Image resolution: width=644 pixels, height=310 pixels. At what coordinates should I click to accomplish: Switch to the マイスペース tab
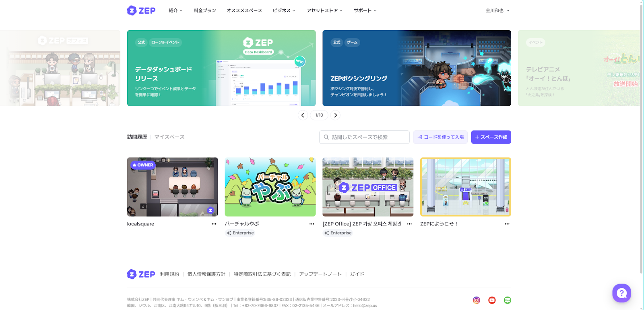click(169, 137)
